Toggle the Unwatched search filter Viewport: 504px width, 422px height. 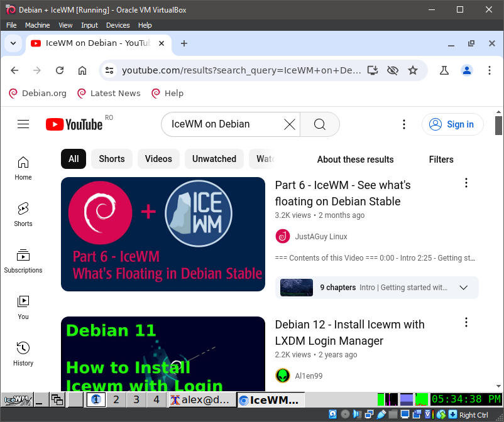214,159
